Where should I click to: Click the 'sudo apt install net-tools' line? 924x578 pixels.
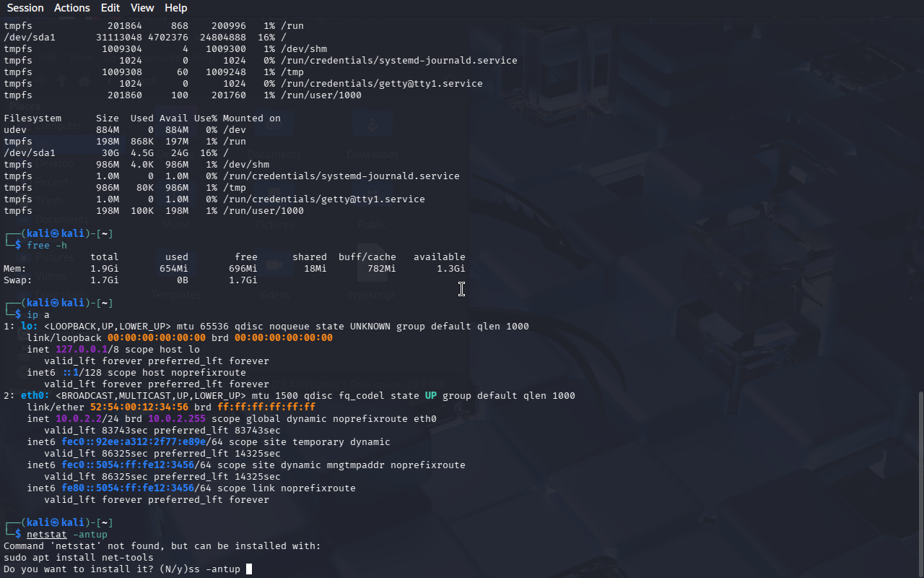click(78, 558)
